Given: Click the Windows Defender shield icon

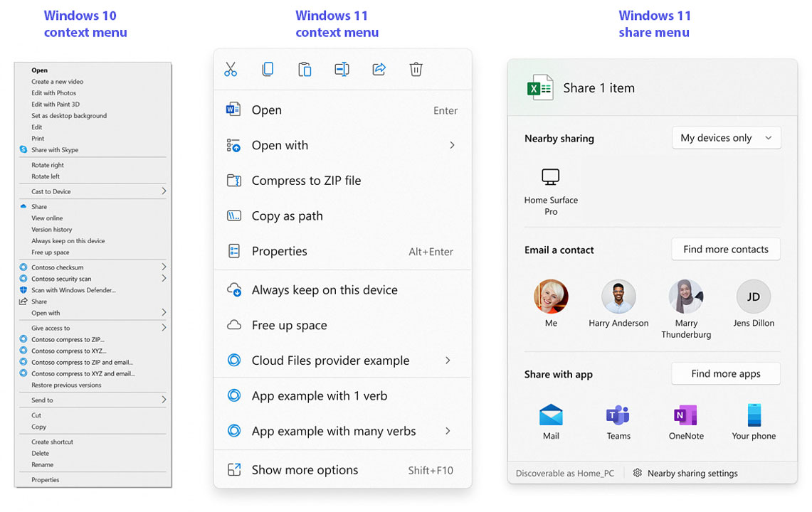Looking at the screenshot, I should pyautogui.click(x=23, y=290).
